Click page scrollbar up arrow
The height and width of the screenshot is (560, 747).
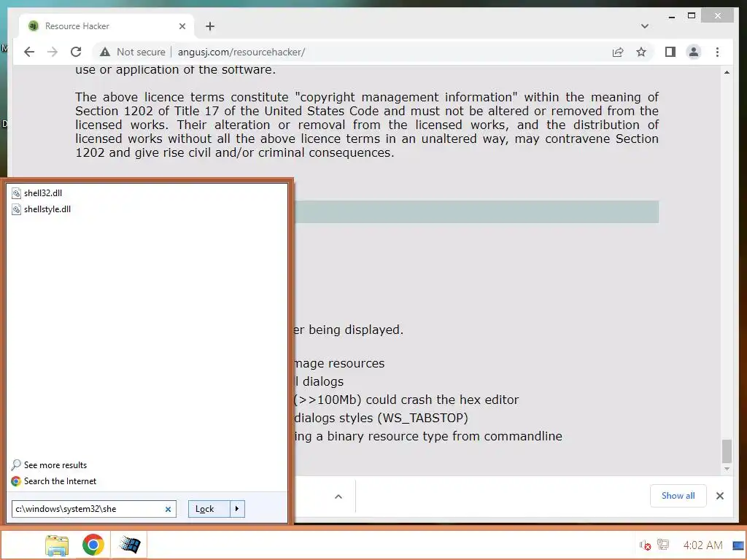coord(727,72)
